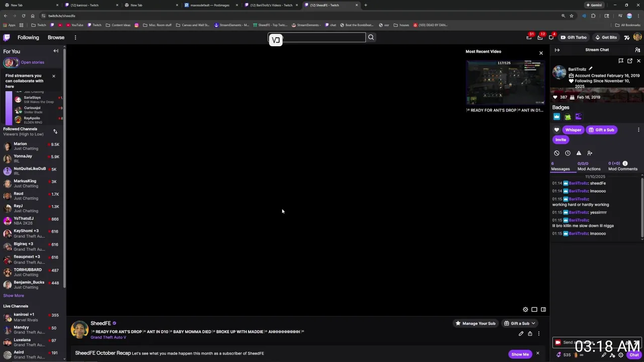Sort followed channels by viewers
The width and height of the screenshot is (644, 362).
(x=55, y=132)
